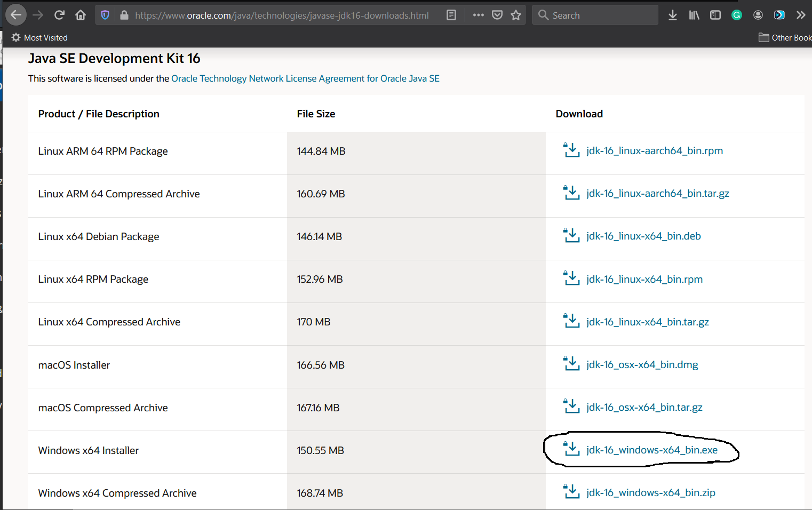
Task: Click download icon for Linux x64 RPM Package
Action: (x=571, y=278)
